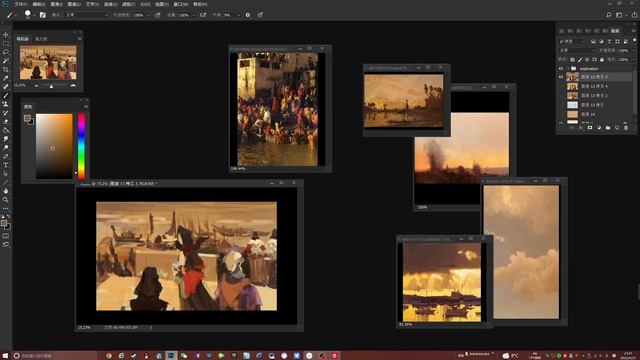
Task: Select the Blur tool
Action: click(x=6, y=139)
